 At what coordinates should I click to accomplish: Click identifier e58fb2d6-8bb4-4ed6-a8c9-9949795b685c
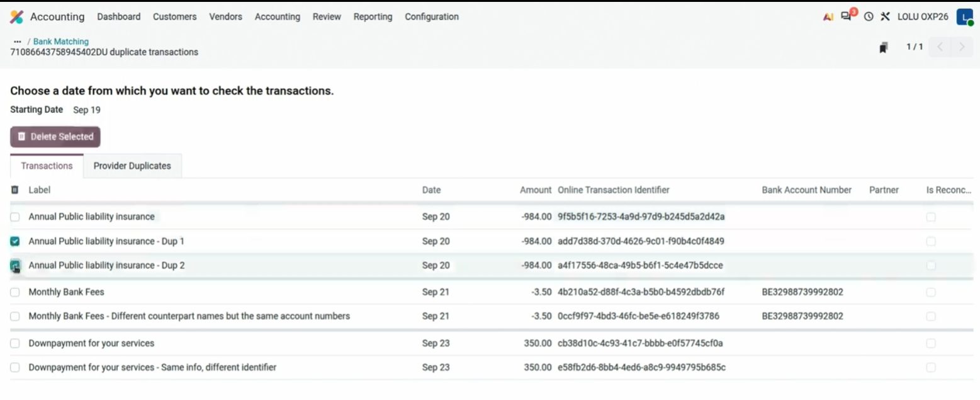(641, 367)
